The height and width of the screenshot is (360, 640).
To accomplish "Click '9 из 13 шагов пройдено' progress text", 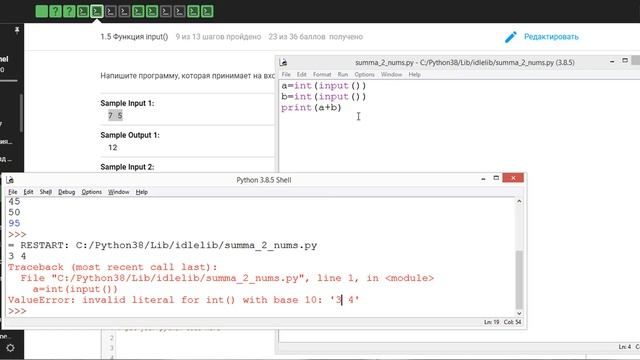I will click(218, 37).
